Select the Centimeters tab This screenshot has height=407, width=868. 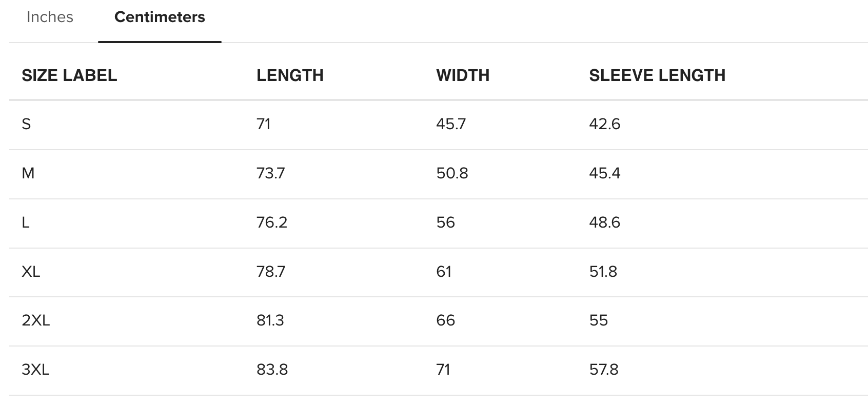[x=160, y=17]
